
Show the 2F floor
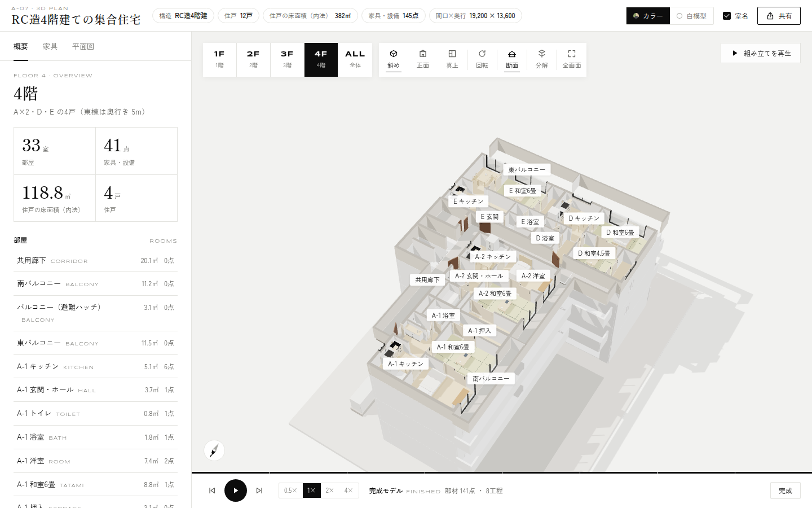point(253,59)
